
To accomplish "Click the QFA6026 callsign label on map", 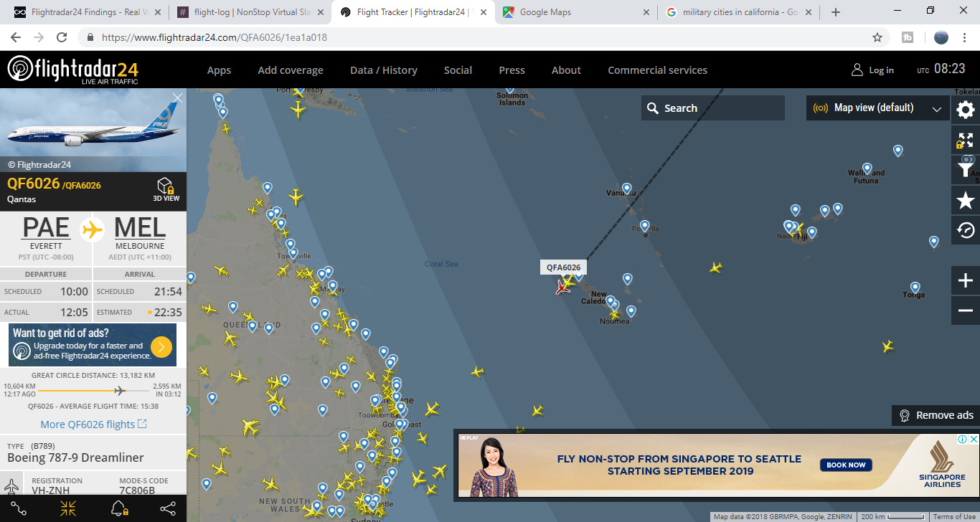I will click(x=563, y=267).
